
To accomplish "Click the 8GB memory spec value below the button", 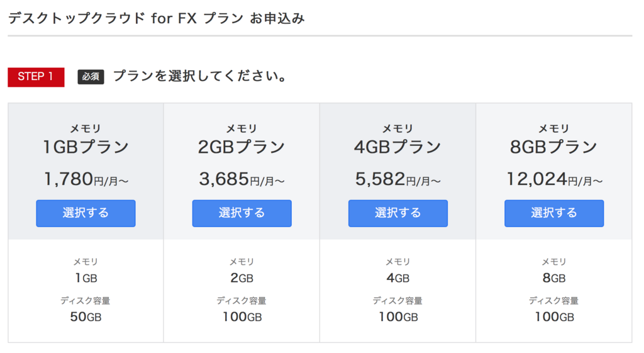I will pyautogui.click(x=553, y=277).
